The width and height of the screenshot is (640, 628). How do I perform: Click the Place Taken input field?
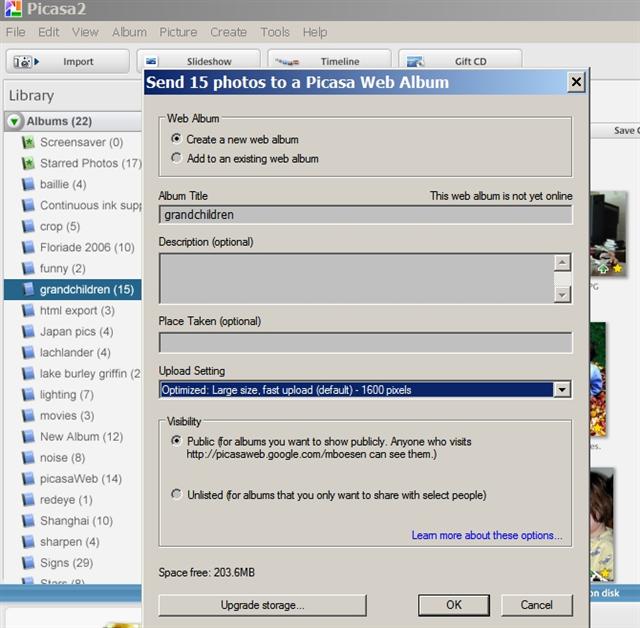(365, 342)
